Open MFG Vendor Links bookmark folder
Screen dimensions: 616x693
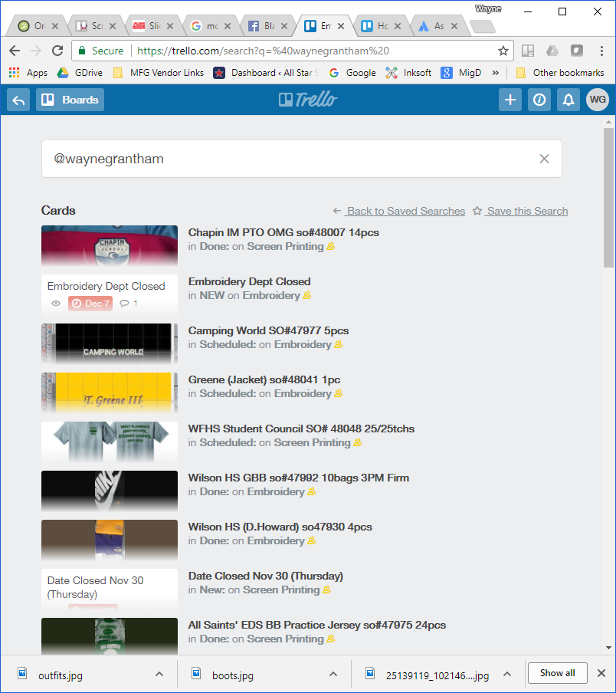click(x=159, y=73)
